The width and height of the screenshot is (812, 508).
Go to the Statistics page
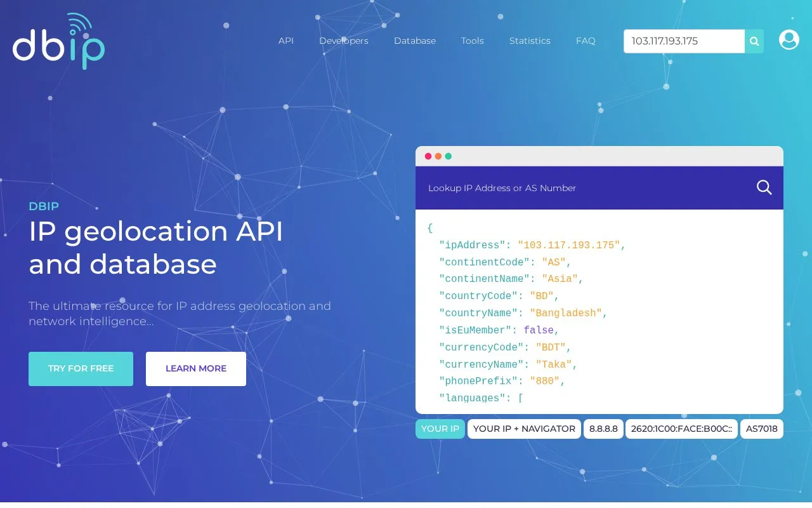pos(530,41)
